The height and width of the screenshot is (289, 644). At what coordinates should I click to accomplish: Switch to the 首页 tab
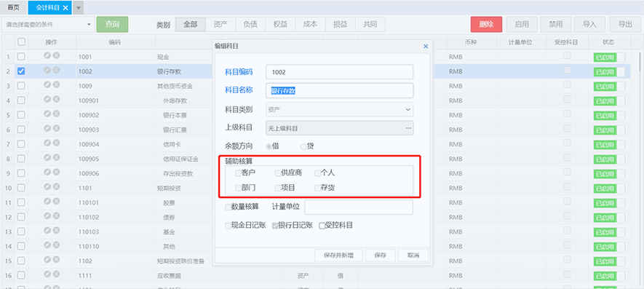tap(13, 7)
